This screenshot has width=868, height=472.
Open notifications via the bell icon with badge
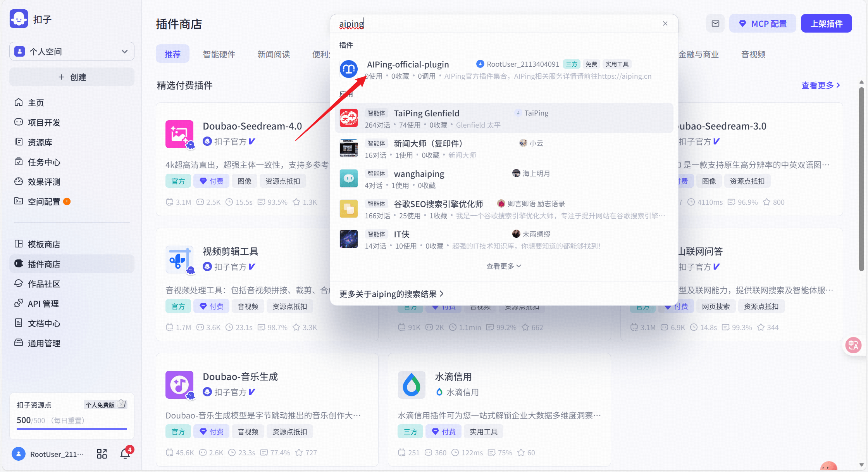click(125, 453)
